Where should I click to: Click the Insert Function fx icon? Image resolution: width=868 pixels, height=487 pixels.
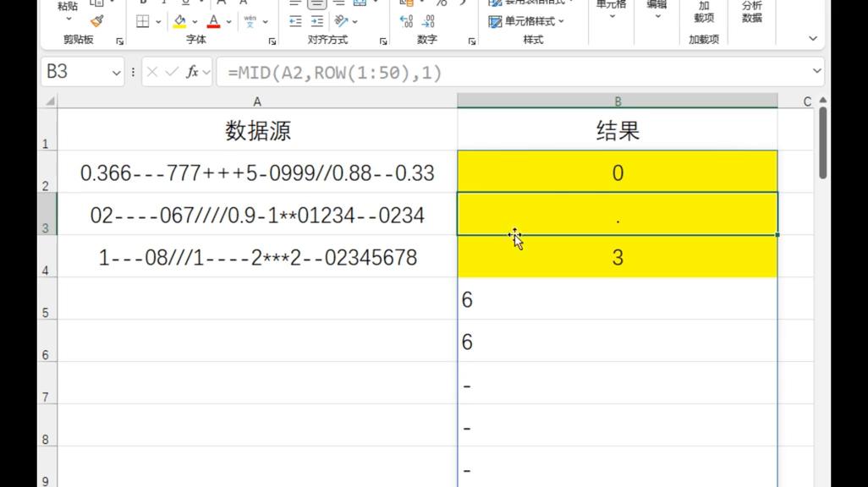pyautogui.click(x=190, y=69)
